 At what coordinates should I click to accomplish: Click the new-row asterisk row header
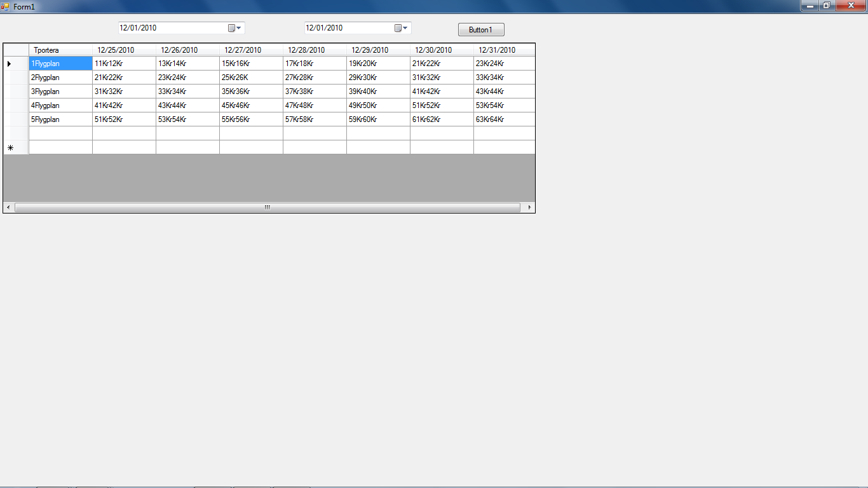pyautogui.click(x=10, y=147)
